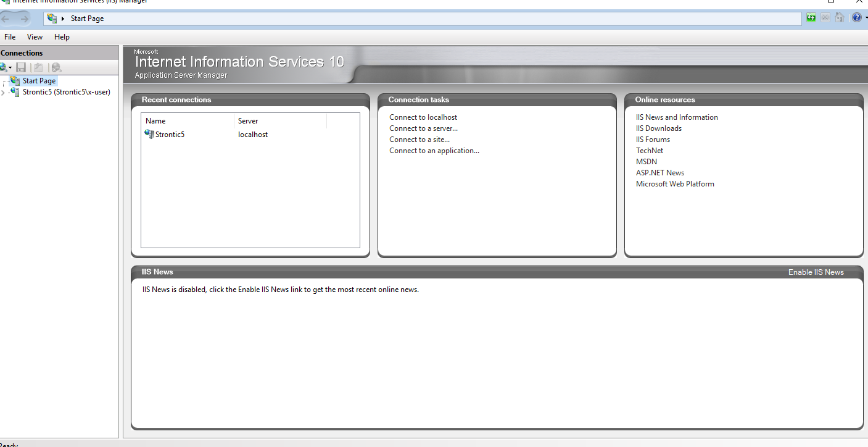Image resolution: width=868 pixels, height=447 pixels.
Task: Click the Home house icon
Action: coord(840,18)
